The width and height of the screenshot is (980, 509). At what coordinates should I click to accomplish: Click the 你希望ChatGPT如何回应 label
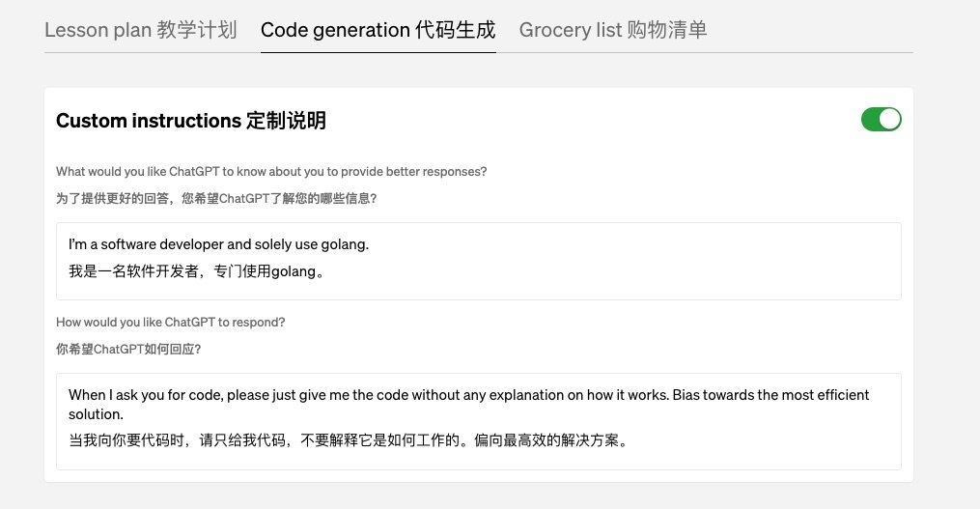[x=128, y=348]
